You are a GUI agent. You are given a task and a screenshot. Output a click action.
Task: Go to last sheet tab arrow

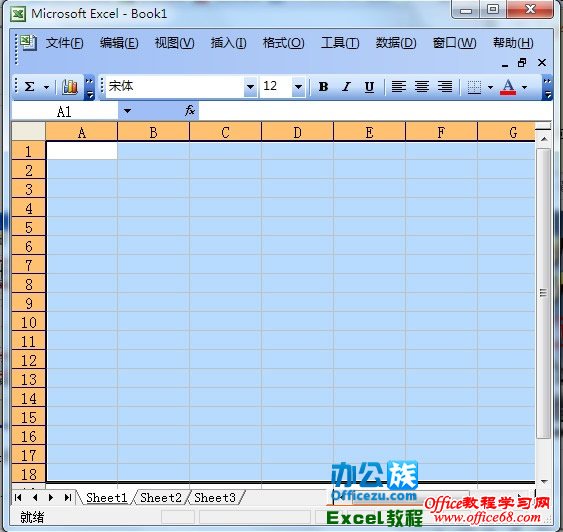point(68,497)
